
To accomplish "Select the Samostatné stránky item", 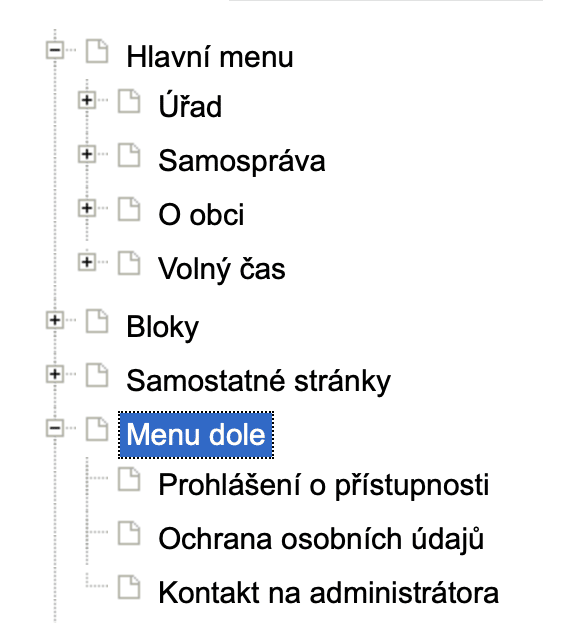I will coord(258,381).
